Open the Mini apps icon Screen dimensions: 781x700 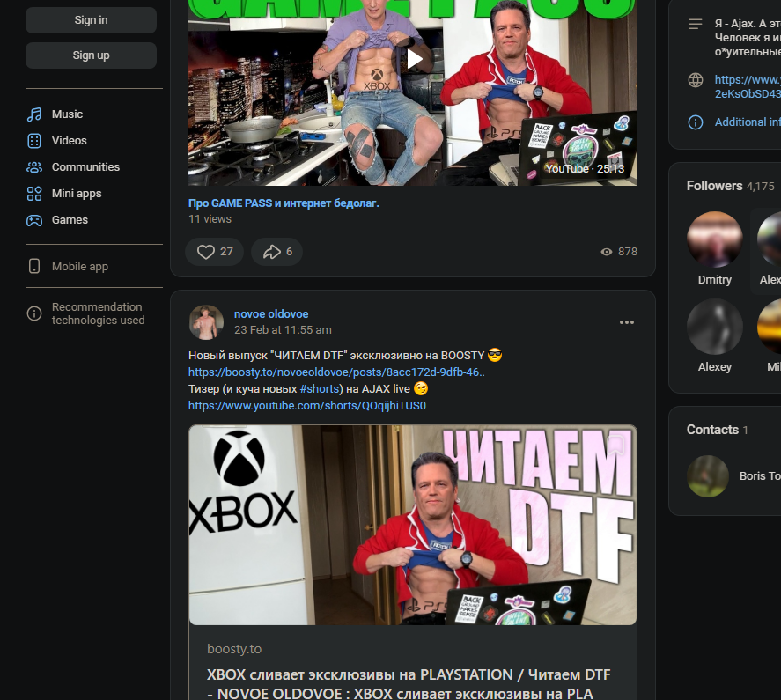point(34,194)
